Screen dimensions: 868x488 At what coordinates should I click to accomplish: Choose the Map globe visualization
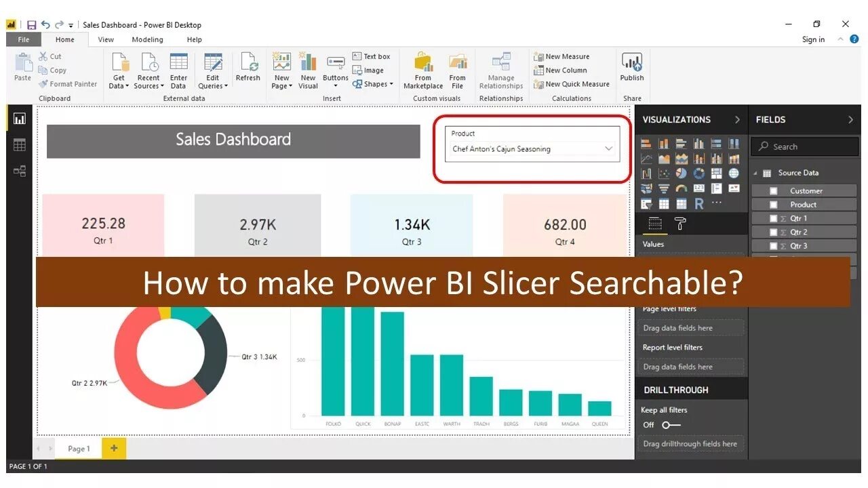tap(734, 174)
